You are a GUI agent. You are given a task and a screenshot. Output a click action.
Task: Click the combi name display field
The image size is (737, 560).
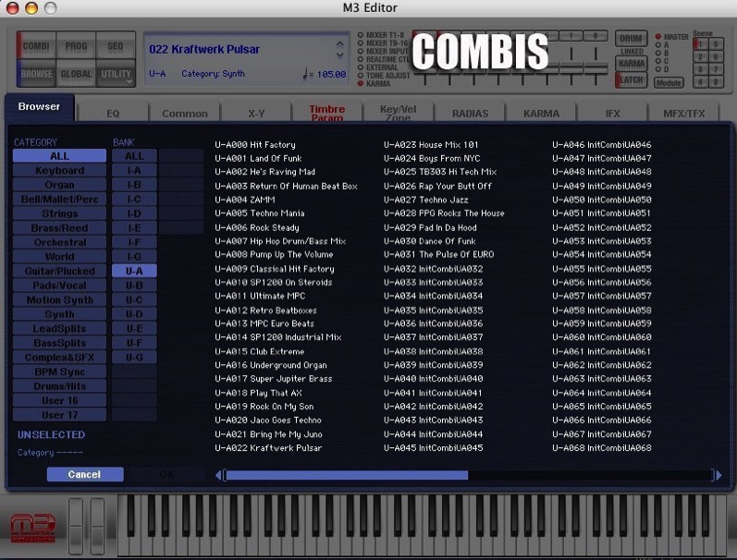click(247, 60)
